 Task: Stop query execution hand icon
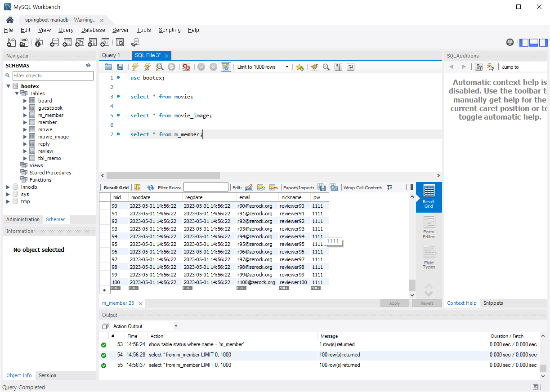pyautogui.click(x=171, y=67)
